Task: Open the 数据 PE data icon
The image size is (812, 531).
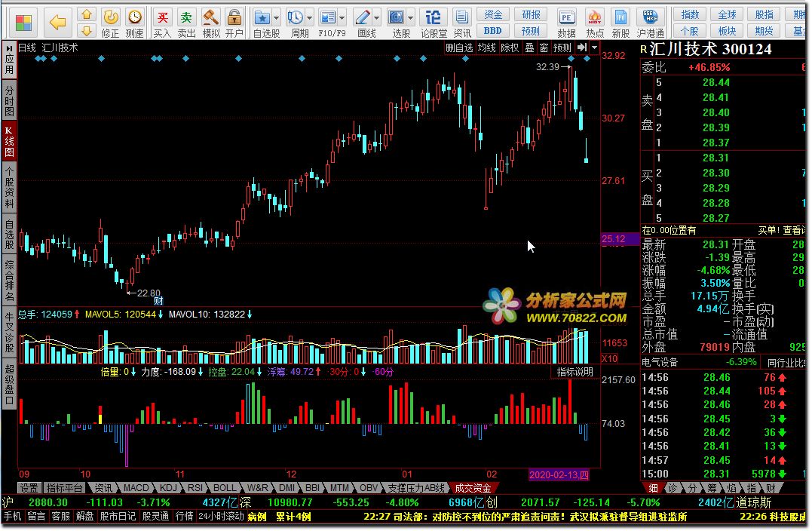Action: 566,18
